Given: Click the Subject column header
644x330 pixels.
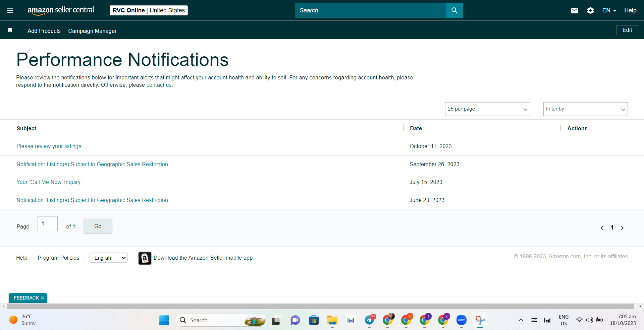Looking at the screenshot, I should click(x=26, y=129).
